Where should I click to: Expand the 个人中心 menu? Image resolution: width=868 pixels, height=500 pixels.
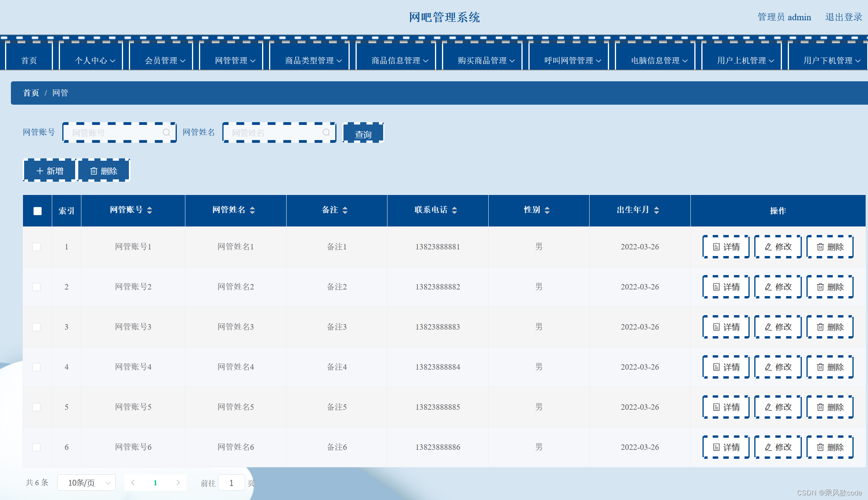click(95, 61)
